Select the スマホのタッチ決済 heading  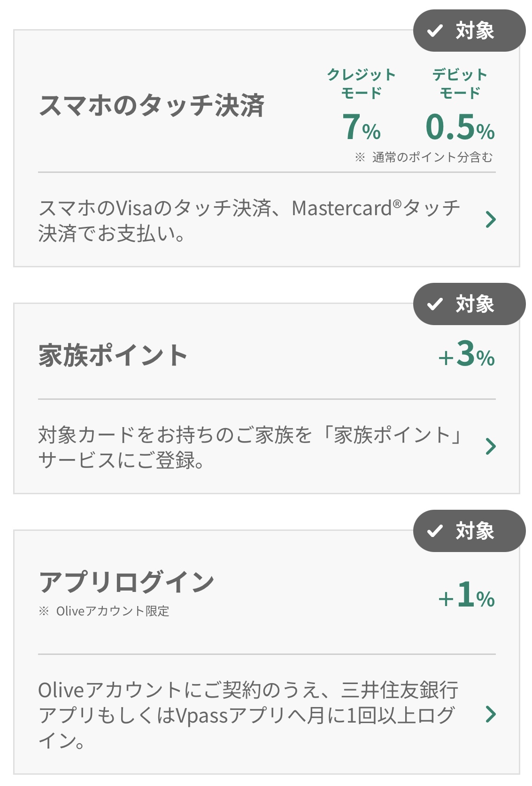152,105
